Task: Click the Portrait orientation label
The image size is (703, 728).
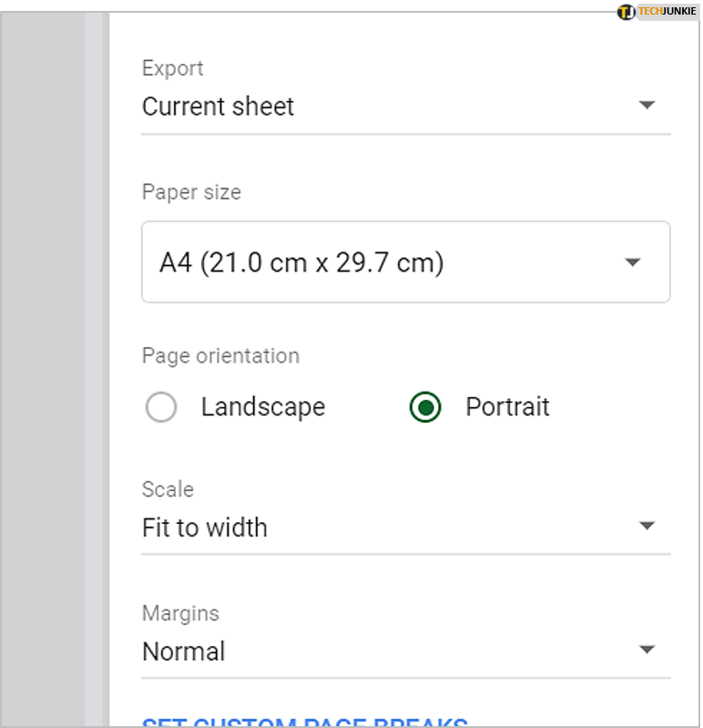Action: pyautogui.click(x=507, y=406)
